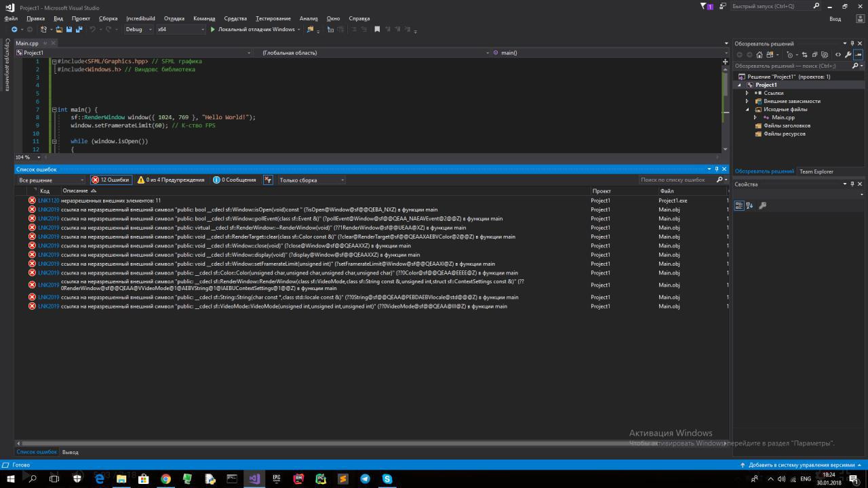Click the Вход sign-in link
Image resolution: width=868 pixels, height=488 pixels.
[x=835, y=18]
